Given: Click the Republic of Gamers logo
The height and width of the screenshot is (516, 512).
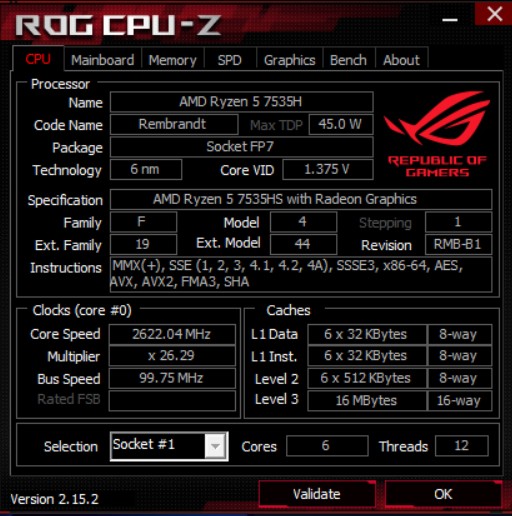Looking at the screenshot, I should [x=437, y=133].
